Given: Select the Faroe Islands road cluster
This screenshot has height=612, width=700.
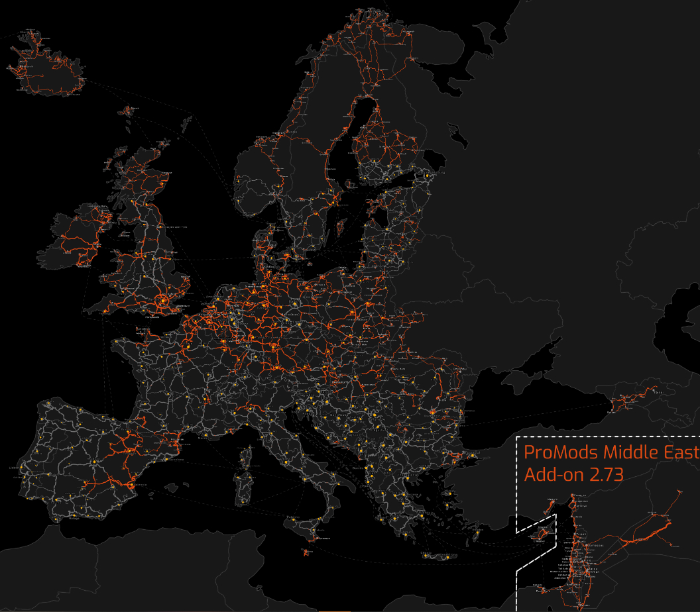Looking at the screenshot, I should 127,111.
